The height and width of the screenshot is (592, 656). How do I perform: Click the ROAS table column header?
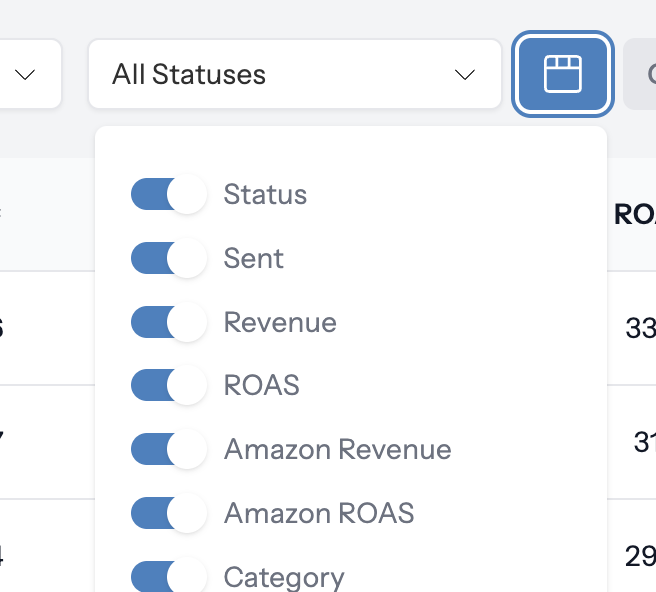(634, 214)
